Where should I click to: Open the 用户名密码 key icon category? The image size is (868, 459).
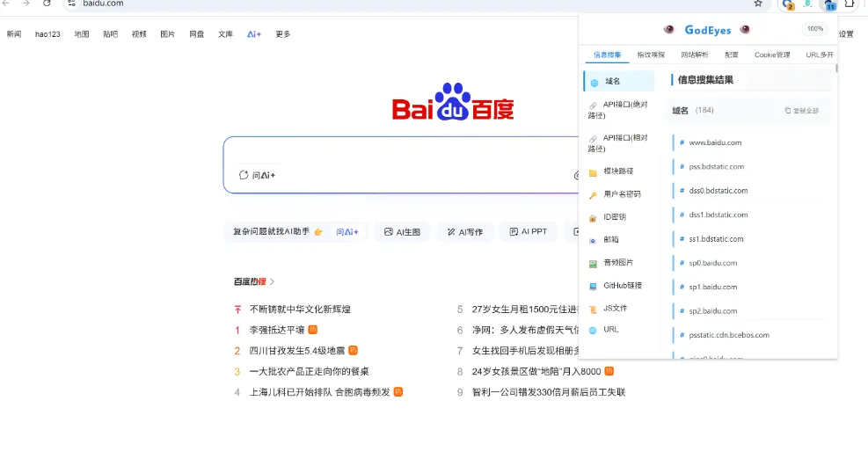(x=593, y=195)
